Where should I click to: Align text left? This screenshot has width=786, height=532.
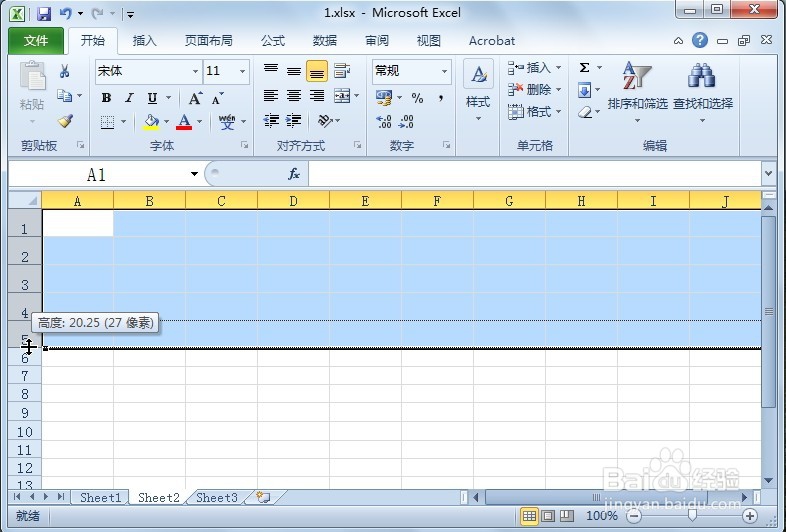[271, 95]
